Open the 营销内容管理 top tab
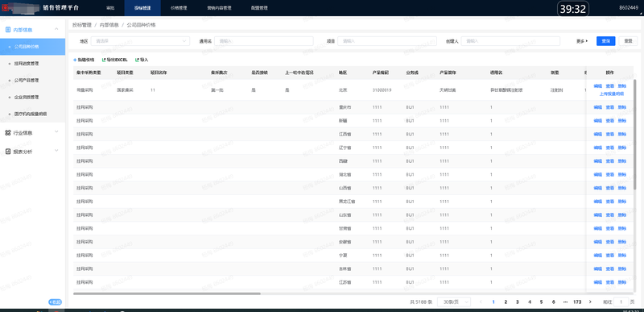Viewport: 644px width, 312px height. (219, 8)
